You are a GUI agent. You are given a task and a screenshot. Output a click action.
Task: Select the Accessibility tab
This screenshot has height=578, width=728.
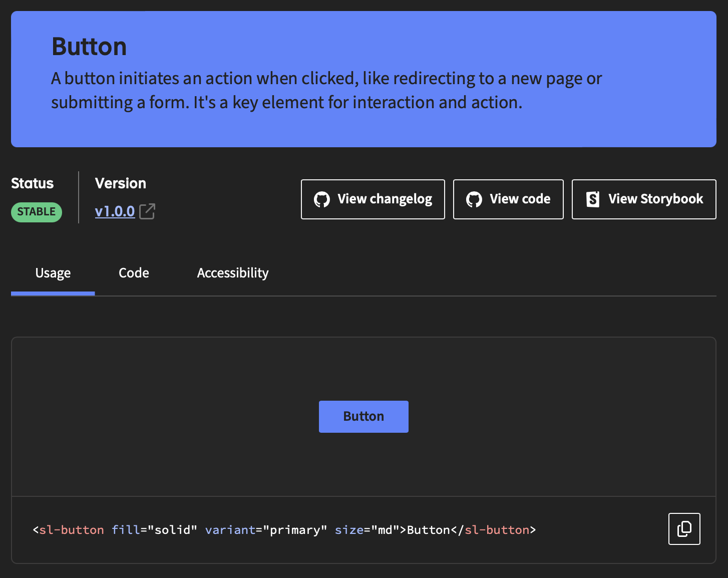pyautogui.click(x=233, y=273)
